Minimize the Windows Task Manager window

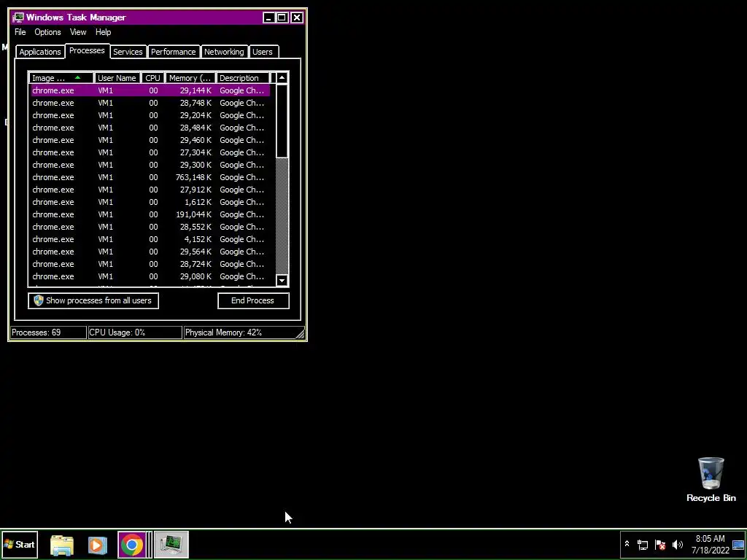268,17
